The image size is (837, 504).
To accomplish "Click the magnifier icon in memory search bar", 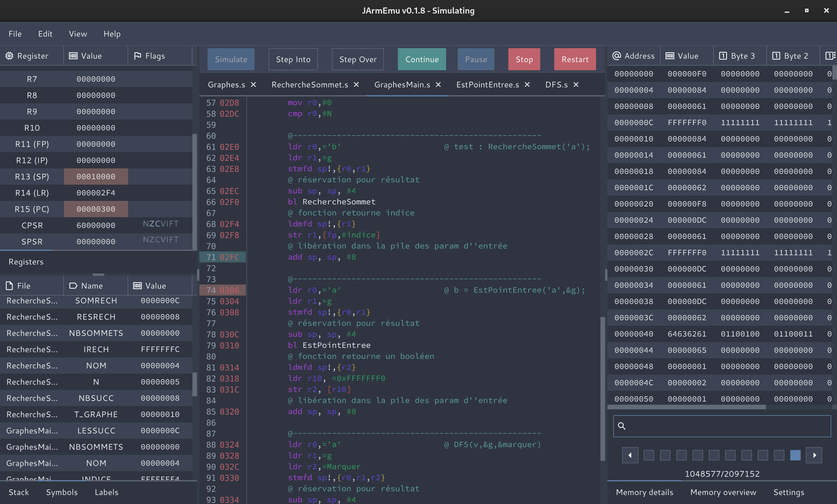I will pyautogui.click(x=622, y=426).
